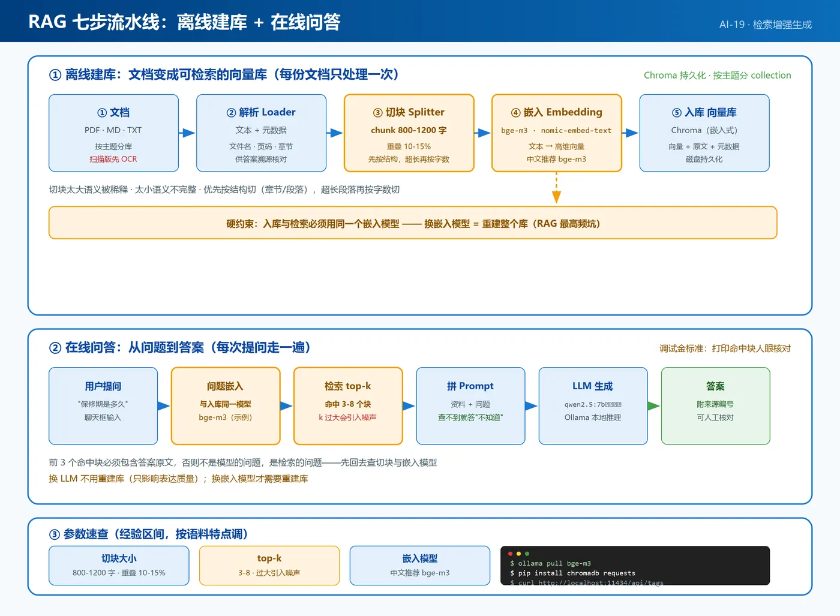Click the terminal line '$ ollama pull bge-m3'
This screenshot has width=840, height=616.
pos(550,564)
